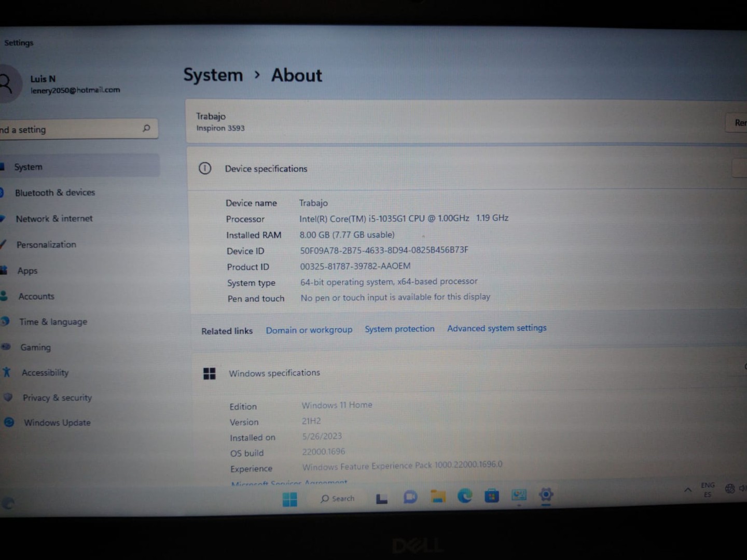Open System protection link
The height and width of the screenshot is (560, 747).
399,329
